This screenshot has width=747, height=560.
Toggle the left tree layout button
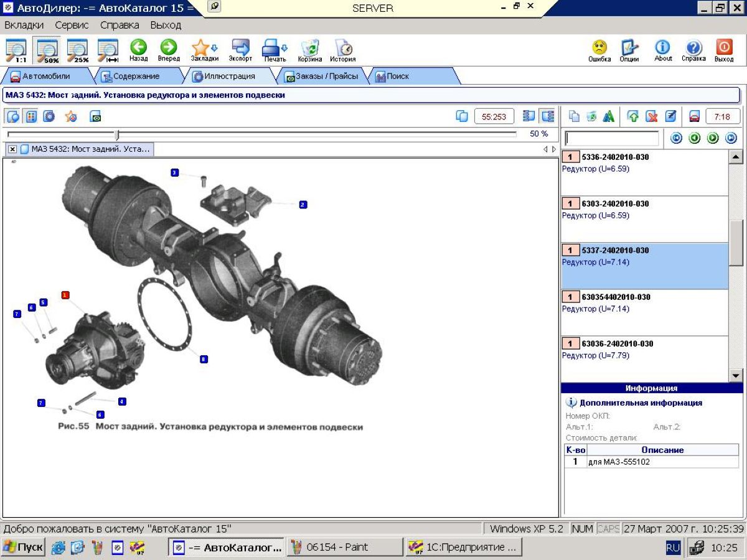[x=530, y=116]
